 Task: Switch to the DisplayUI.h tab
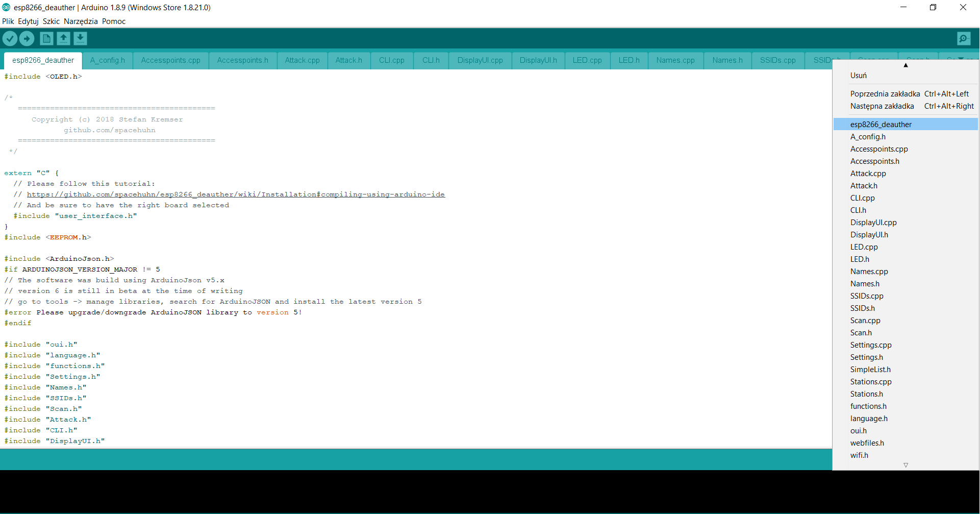pos(539,60)
